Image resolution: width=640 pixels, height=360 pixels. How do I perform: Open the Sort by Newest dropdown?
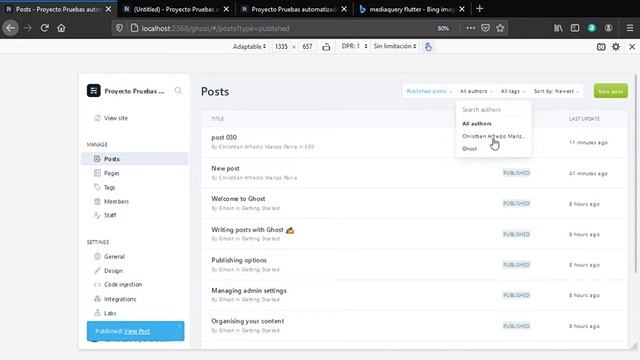(x=556, y=91)
